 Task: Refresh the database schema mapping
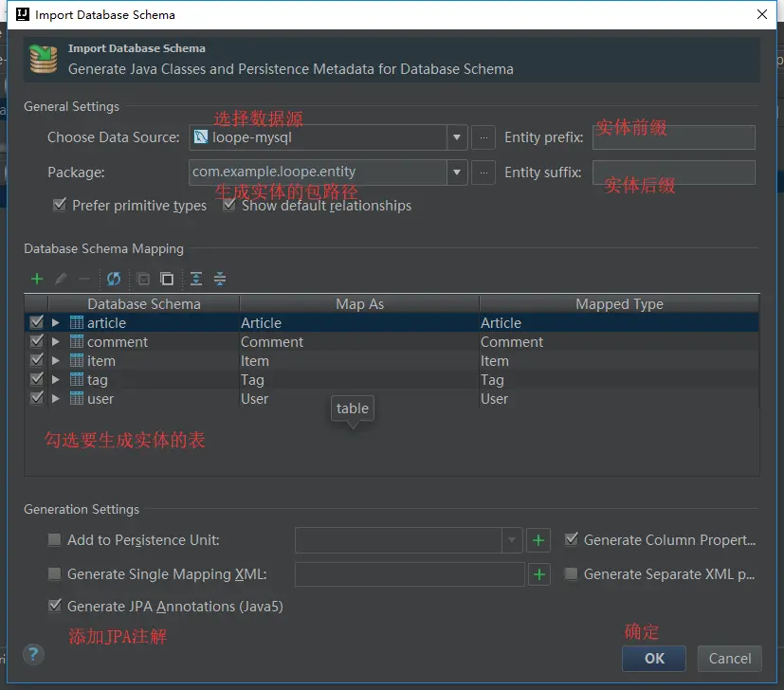click(x=114, y=279)
